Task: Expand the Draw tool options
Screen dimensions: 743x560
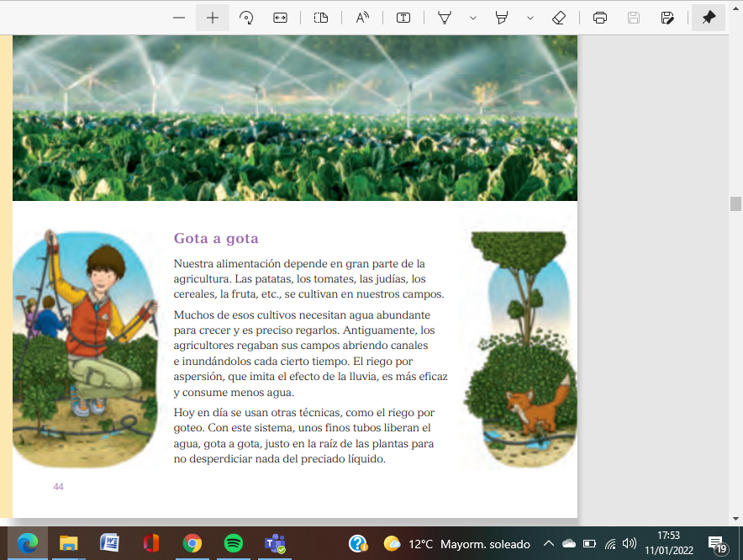Action: (473, 18)
